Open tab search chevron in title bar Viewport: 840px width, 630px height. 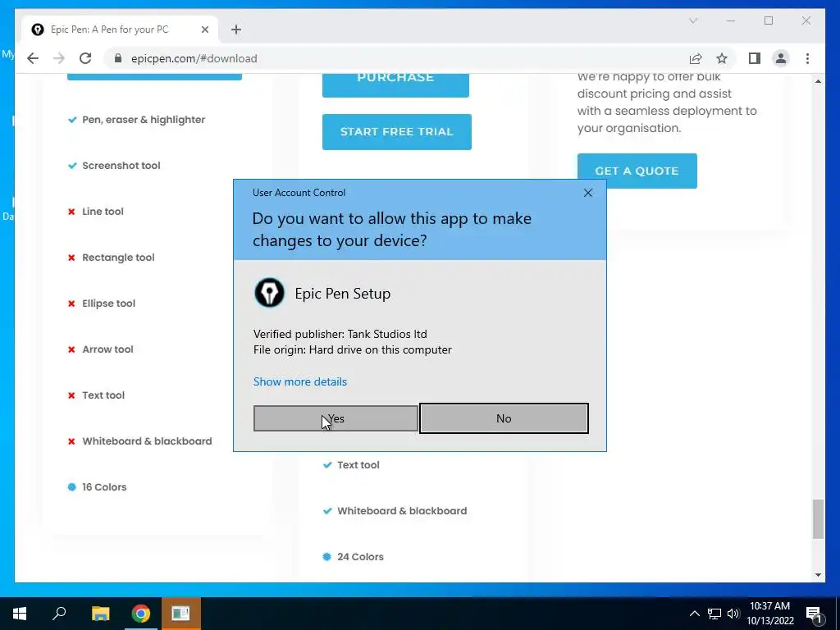693,21
